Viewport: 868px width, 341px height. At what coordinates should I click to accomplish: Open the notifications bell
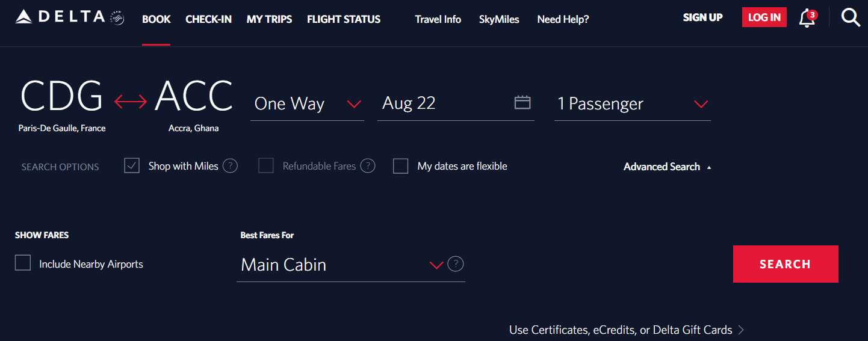pos(807,19)
